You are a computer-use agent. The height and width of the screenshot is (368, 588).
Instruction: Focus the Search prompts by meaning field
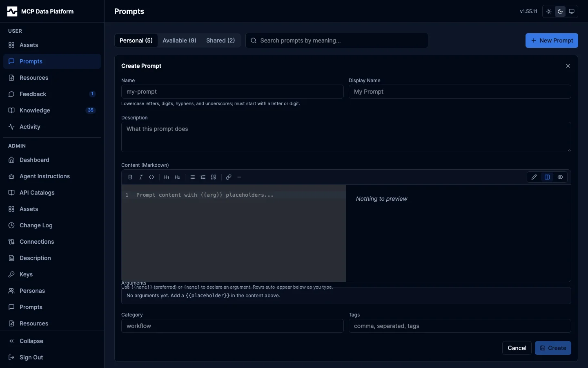click(x=337, y=40)
